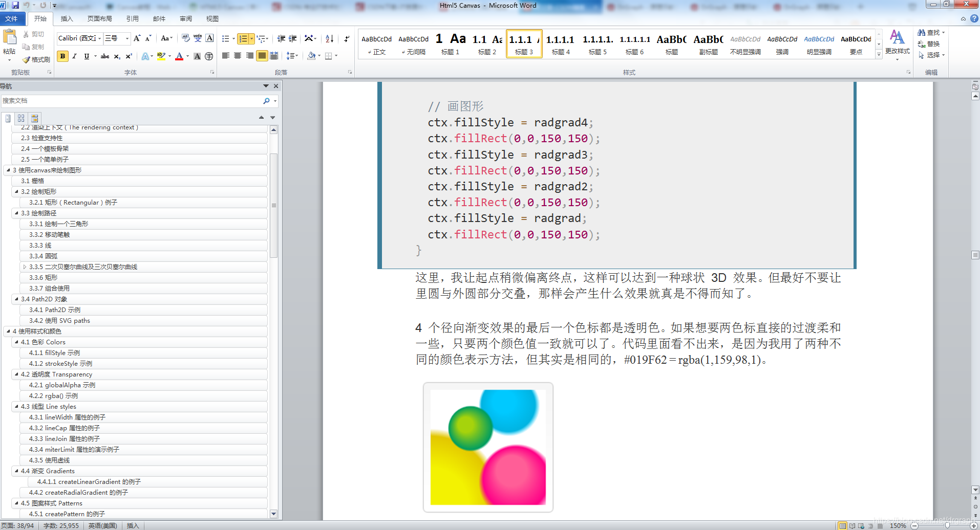This screenshot has width=980, height=530.
Task: Switch to the 视图 View tab
Action: tap(212, 18)
